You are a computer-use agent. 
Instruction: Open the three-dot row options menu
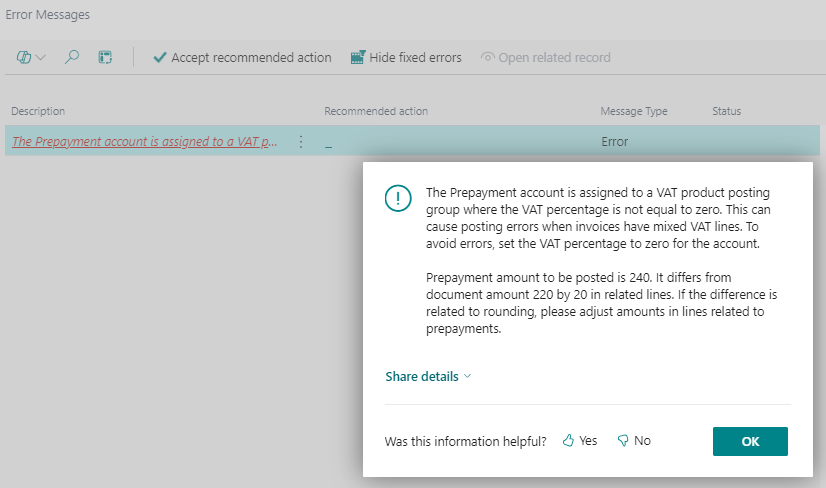pyautogui.click(x=301, y=142)
